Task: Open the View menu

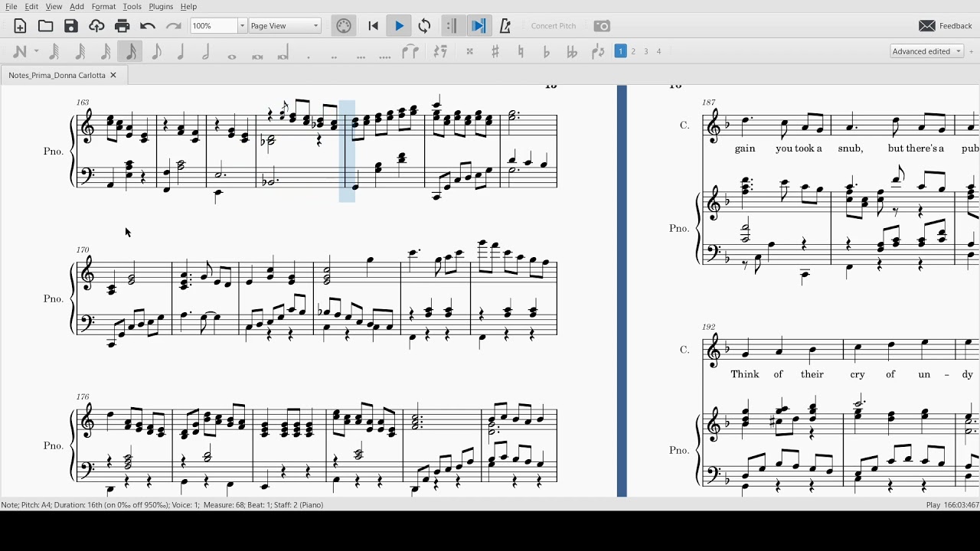Action: click(x=54, y=6)
